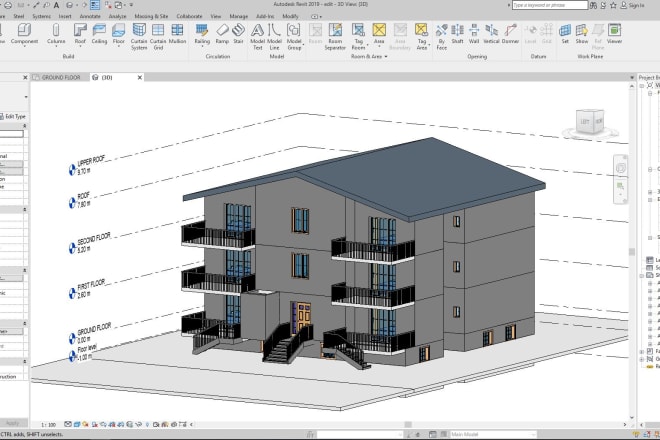This screenshot has height=440, width=660.
Task: Select the Model Text tool
Action: [x=257, y=36]
